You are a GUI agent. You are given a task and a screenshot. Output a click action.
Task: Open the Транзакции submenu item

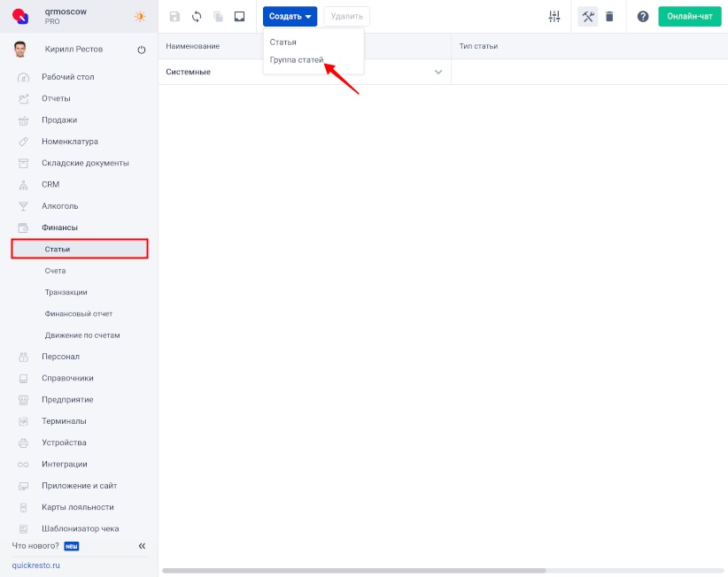coord(66,292)
